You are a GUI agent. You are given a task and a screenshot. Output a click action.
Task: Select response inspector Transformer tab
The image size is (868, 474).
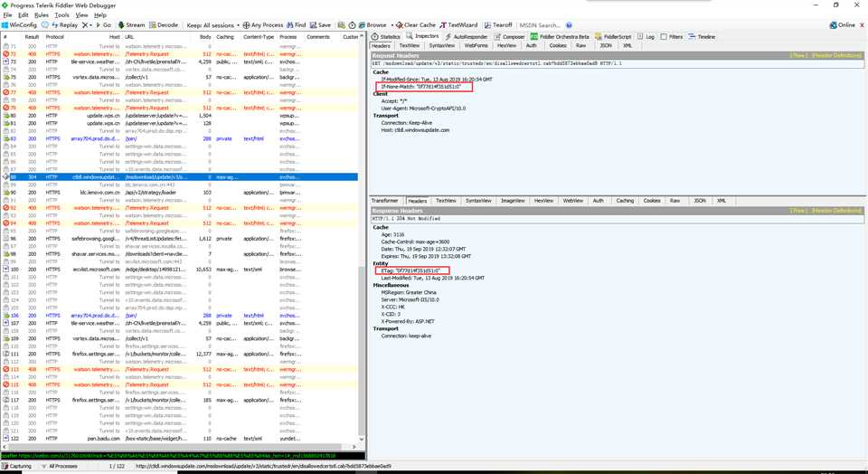[x=385, y=201]
